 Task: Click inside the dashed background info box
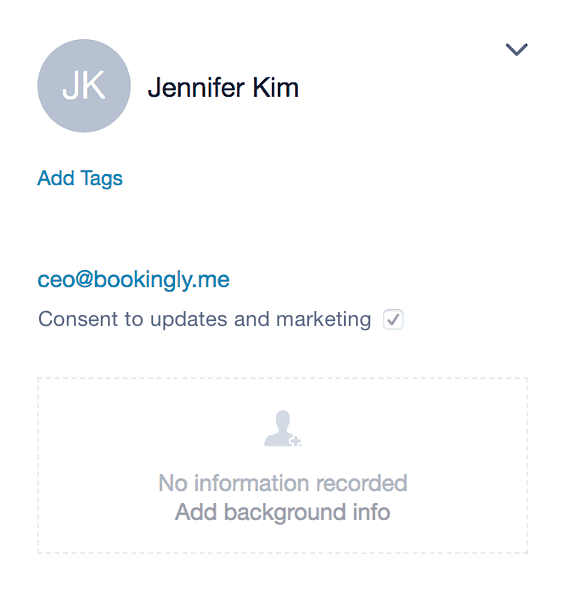(283, 465)
